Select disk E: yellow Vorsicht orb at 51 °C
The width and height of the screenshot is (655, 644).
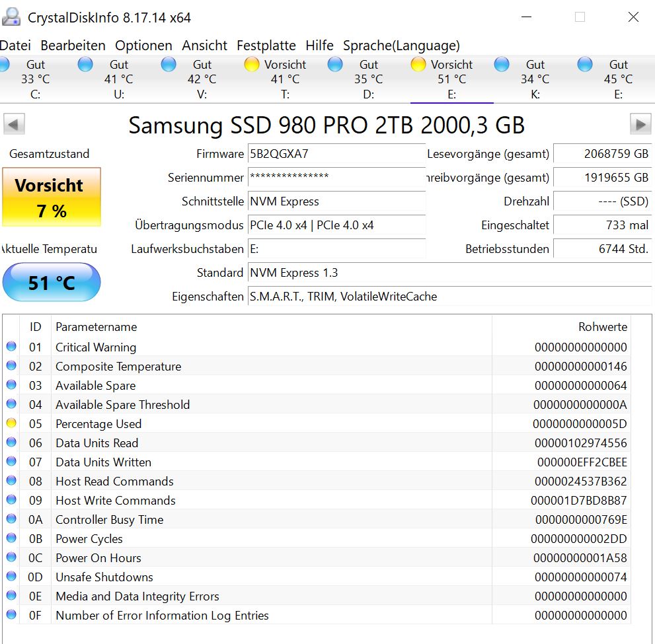(418, 65)
